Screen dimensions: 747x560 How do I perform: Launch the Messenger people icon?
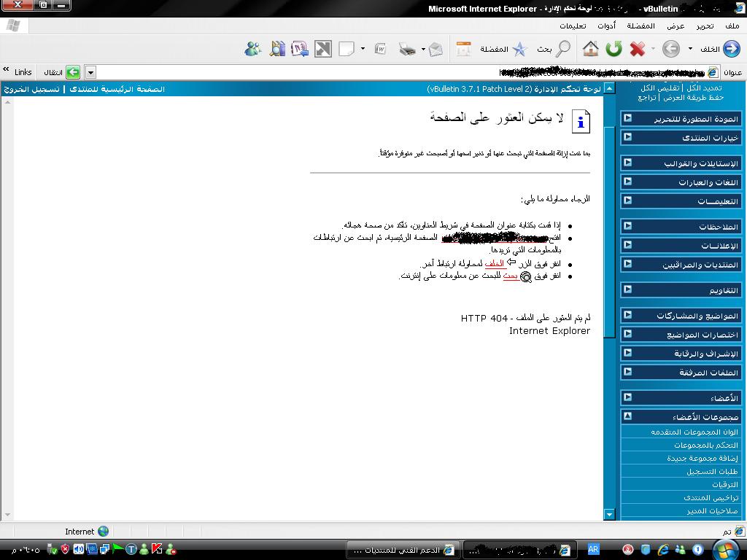point(253,49)
